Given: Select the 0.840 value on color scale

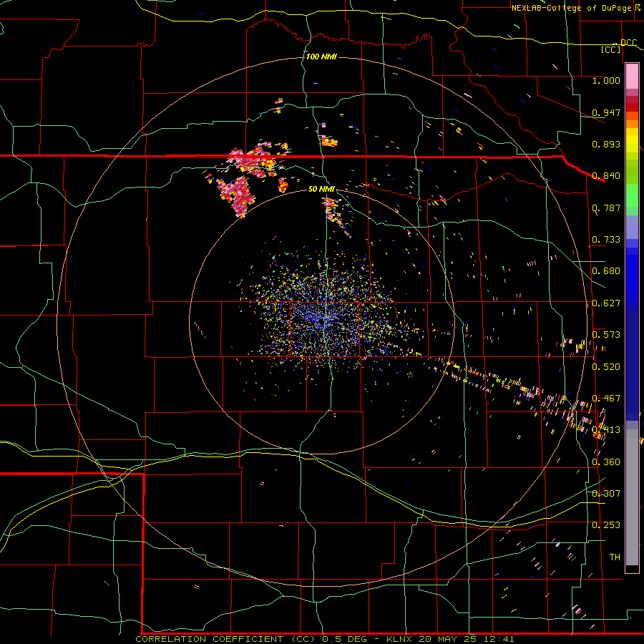Looking at the screenshot, I should [606, 176].
